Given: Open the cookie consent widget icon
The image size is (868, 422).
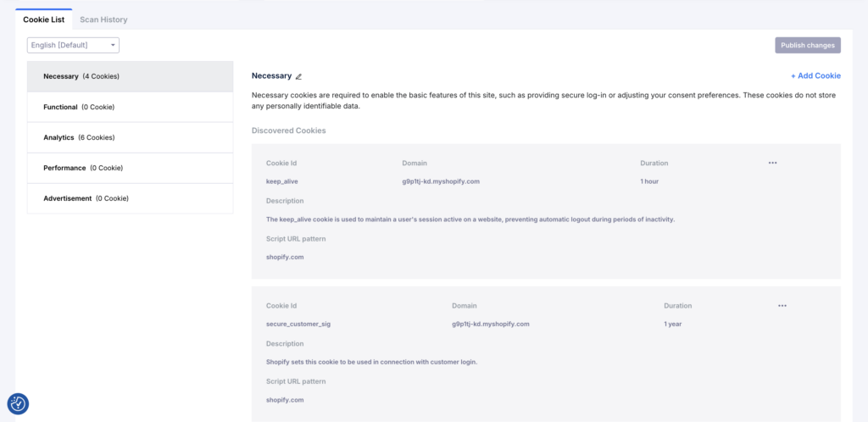Looking at the screenshot, I should click(x=18, y=404).
